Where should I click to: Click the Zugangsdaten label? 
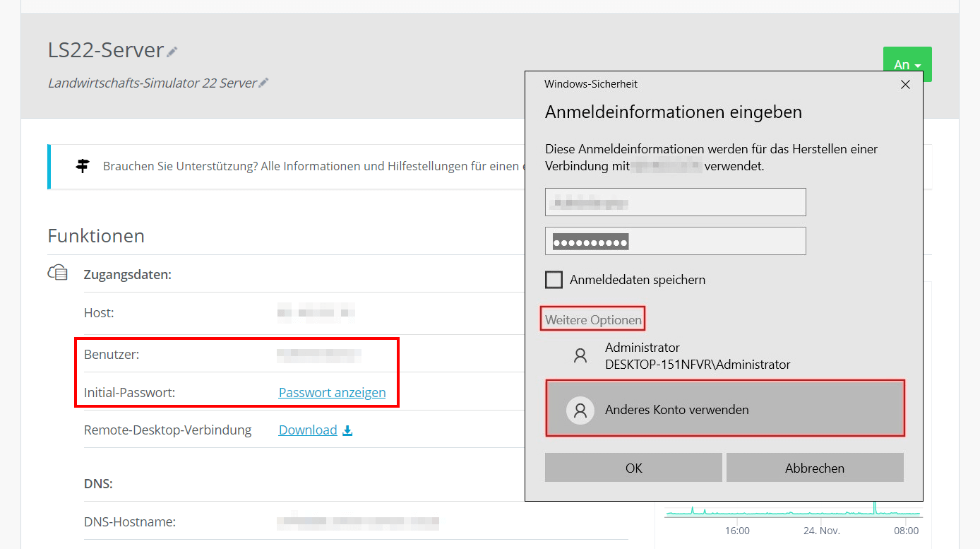tap(127, 274)
